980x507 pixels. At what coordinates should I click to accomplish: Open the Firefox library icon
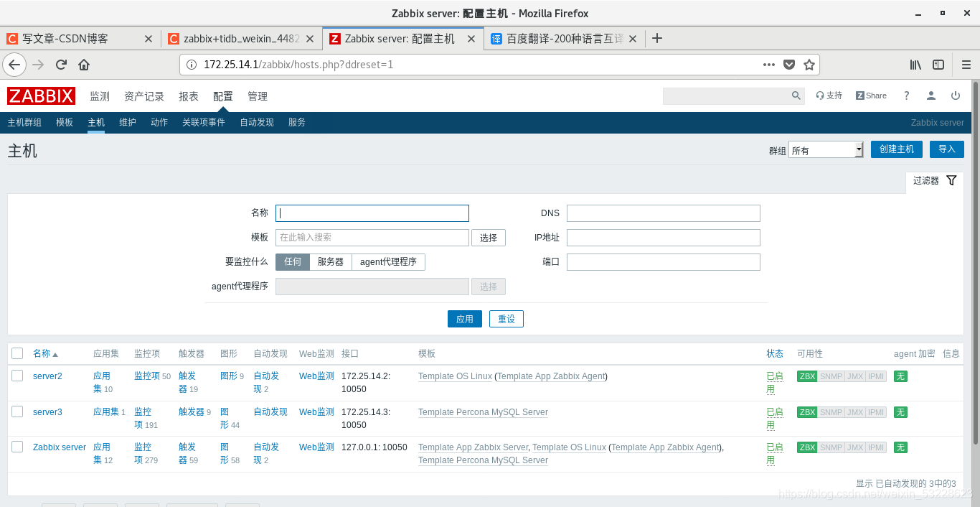[x=915, y=65]
